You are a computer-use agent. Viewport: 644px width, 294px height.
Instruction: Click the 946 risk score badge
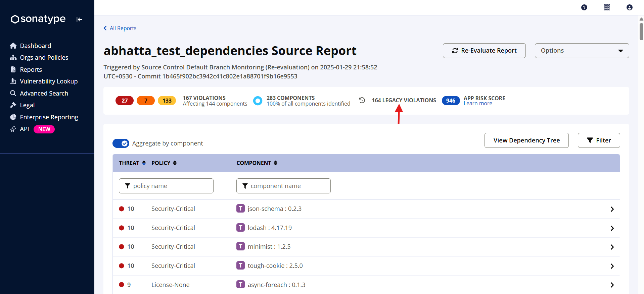[451, 101]
